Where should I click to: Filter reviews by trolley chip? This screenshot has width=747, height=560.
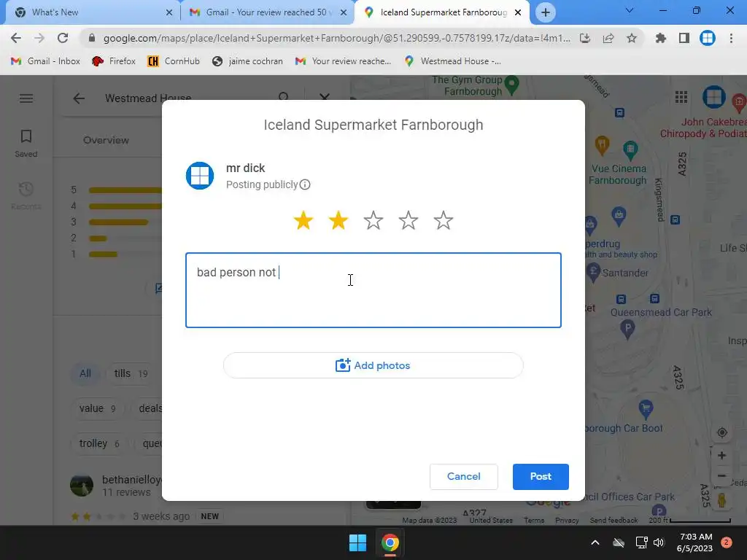(x=98, y=443)
